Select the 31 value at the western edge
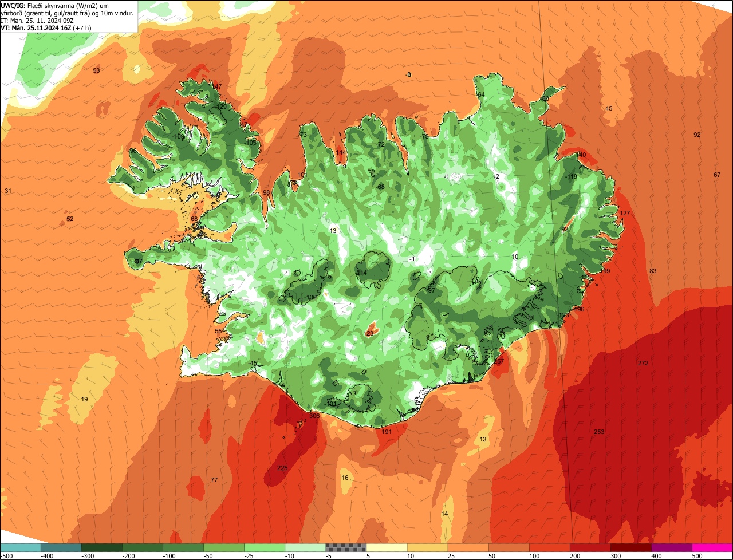 click(x=8, y=191)
